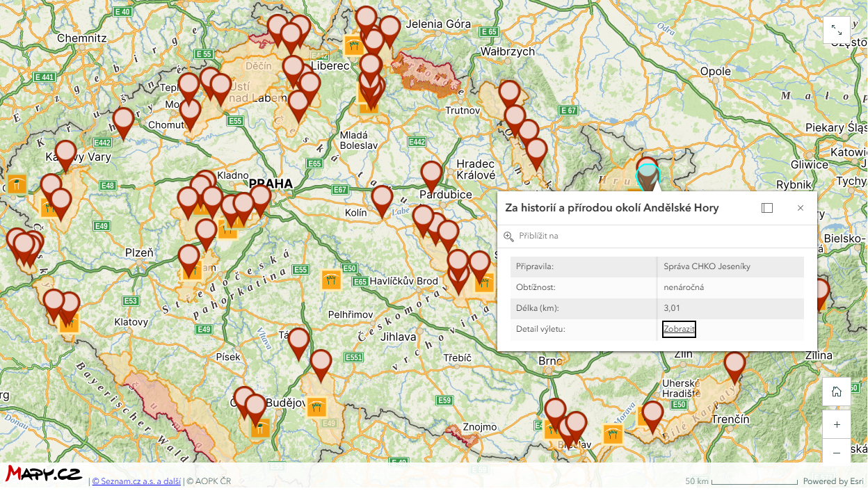Click the 'Opole' city label
868x491 pixels.
click(716, 71)
